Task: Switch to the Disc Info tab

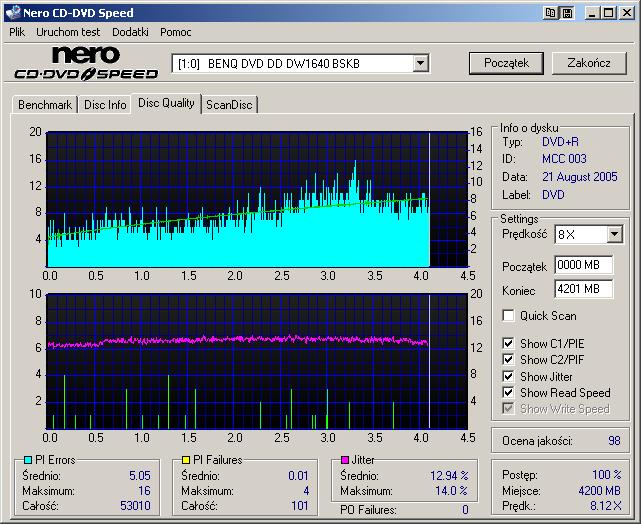Action: [x=105, y=105]
